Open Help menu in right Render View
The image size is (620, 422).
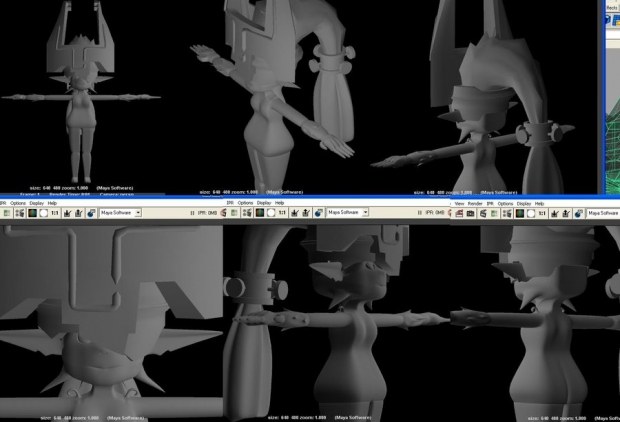pos(539,204)
